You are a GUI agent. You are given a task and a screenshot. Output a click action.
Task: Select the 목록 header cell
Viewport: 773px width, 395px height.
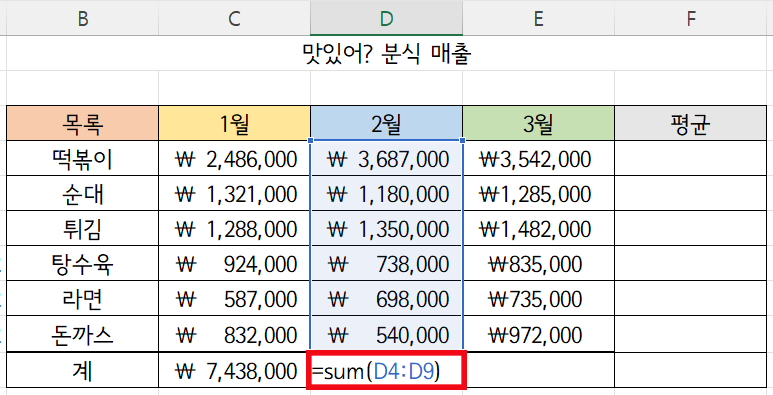tap(82, 123)
